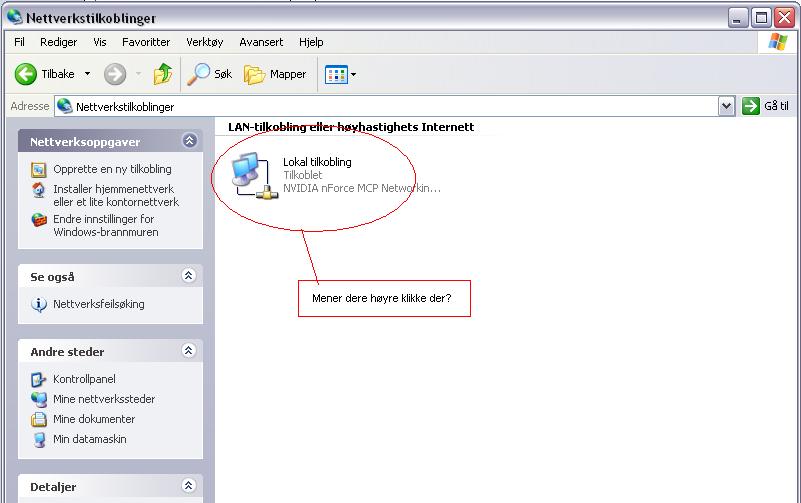This screenshot has width=801, height=503.
Task: Click Installer hjemmenettverk eller et lite kontornettverk
Action: [116, 196]
